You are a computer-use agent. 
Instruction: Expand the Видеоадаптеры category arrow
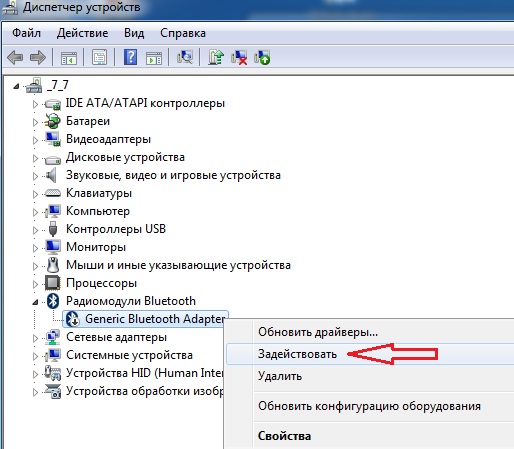pos(35,140)
